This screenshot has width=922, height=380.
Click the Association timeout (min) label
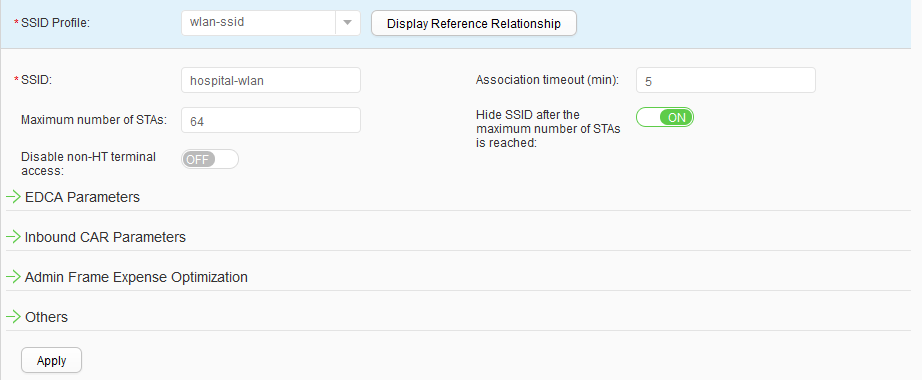pyautogui.click(x=547, y=80)
